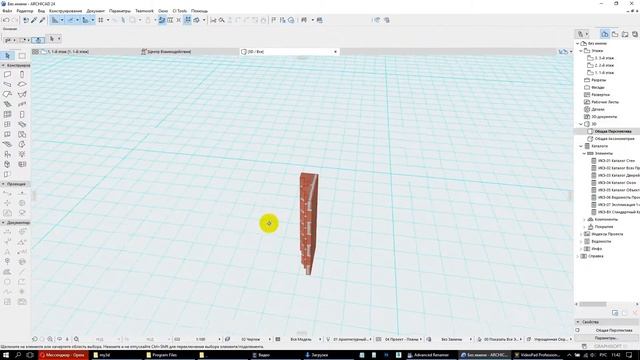Open Рабочие Листы in Navigator

pyautogui.click(x=605, y=102)
